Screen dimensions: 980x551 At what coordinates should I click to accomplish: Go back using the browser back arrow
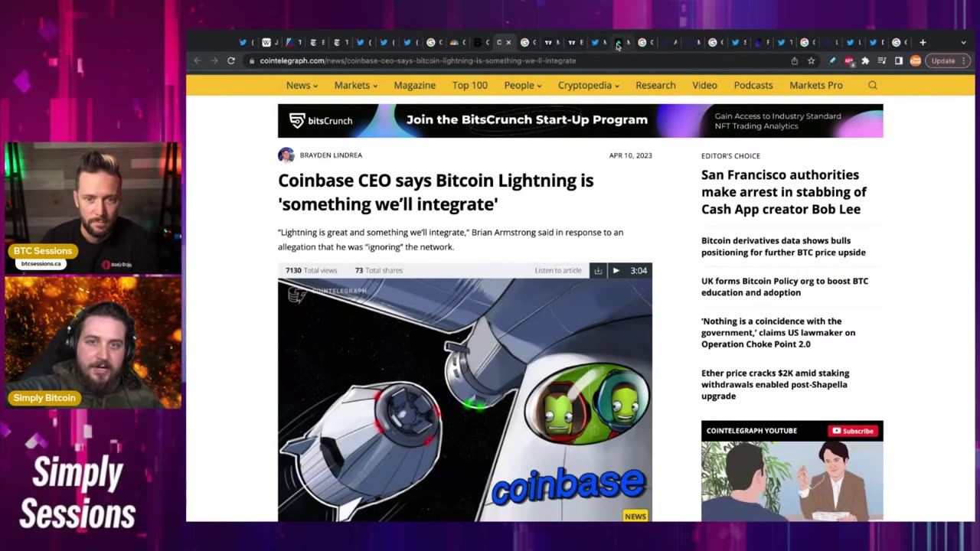pyautogui.click(x=198, y=60)
